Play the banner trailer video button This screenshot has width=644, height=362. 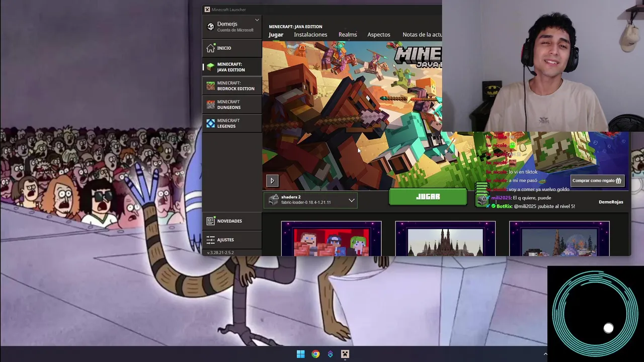tap(272, 180)
